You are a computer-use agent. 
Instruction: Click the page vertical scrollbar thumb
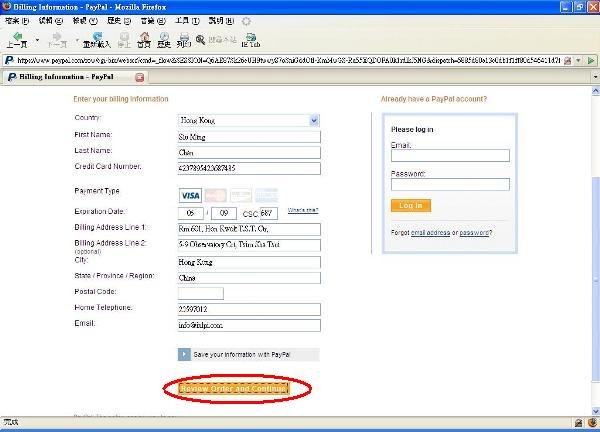tap(595, 279)
